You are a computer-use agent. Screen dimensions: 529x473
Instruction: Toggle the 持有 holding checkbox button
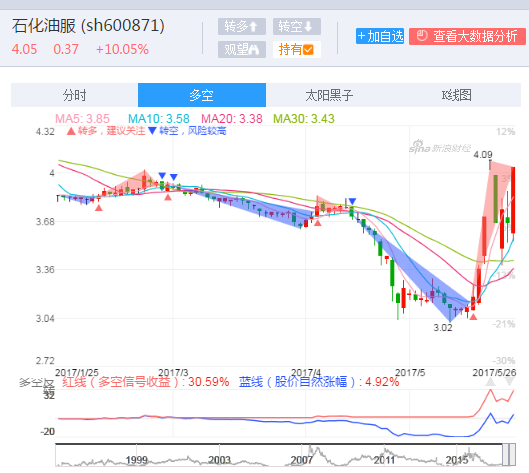coord(296,50)
